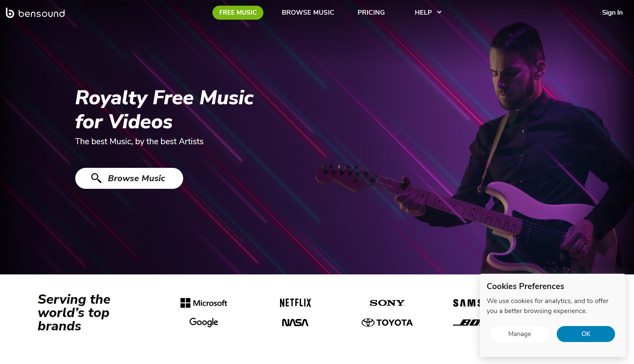Click the Bensound logo icon
634x364 pixels.
[10, 13]
